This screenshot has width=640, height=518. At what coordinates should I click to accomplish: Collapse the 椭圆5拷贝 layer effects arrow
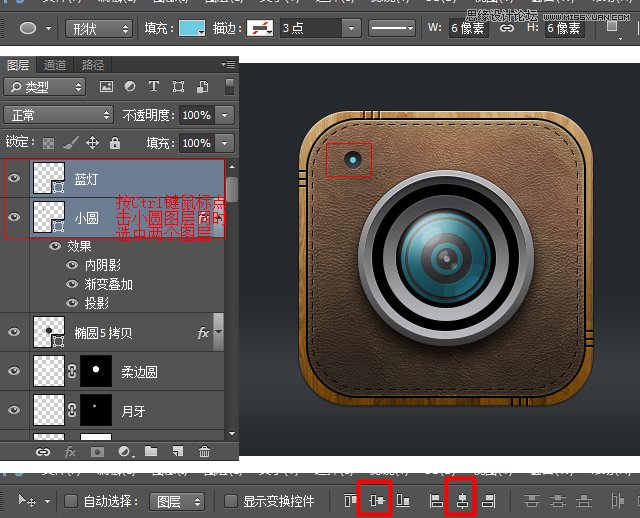[219, 332]
